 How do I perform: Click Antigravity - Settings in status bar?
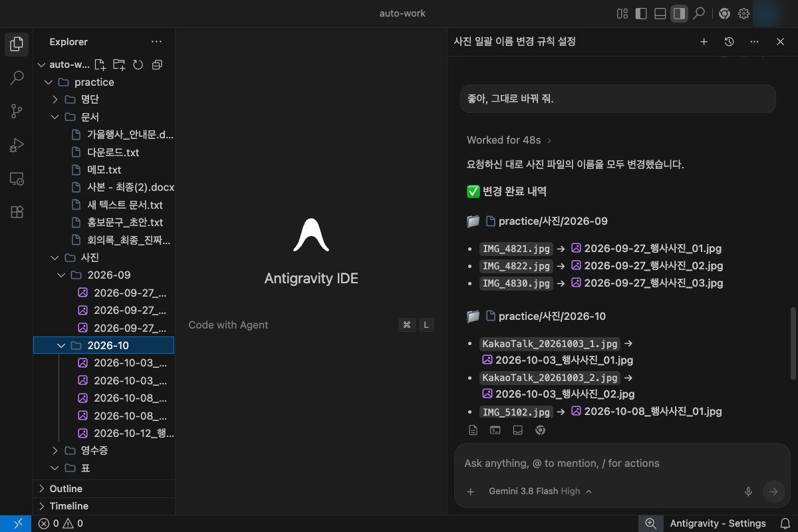pos(718,523)
